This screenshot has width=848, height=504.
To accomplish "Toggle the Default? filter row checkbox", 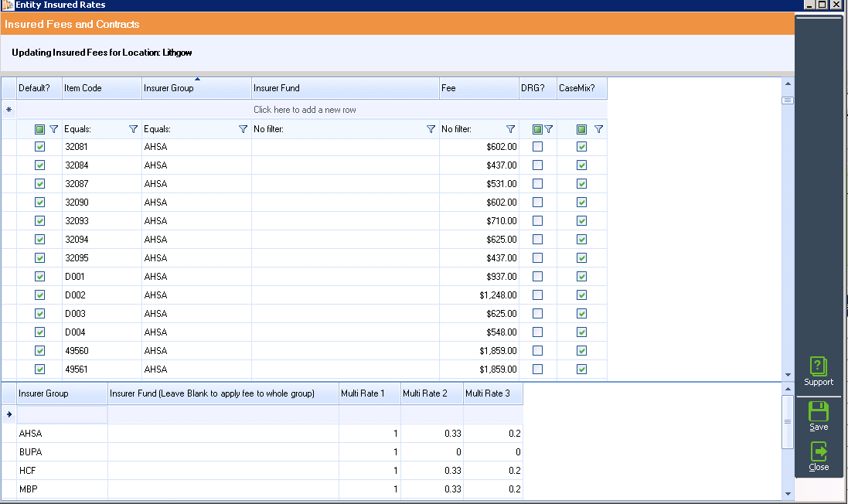I will (x=39, y=129).
